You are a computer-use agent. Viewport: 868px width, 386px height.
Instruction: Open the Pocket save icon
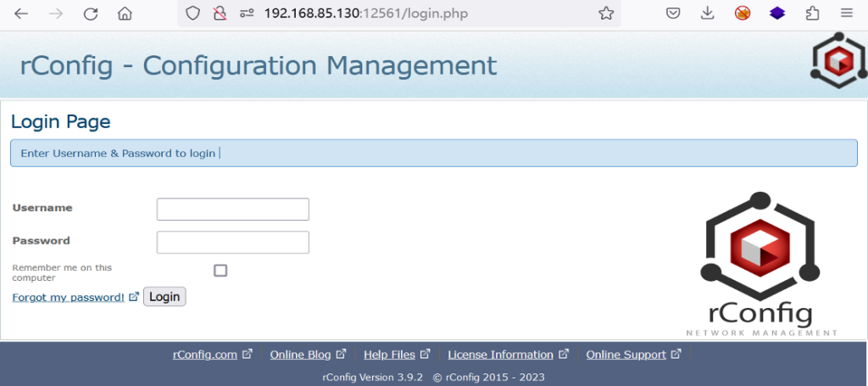pos(672,14)
